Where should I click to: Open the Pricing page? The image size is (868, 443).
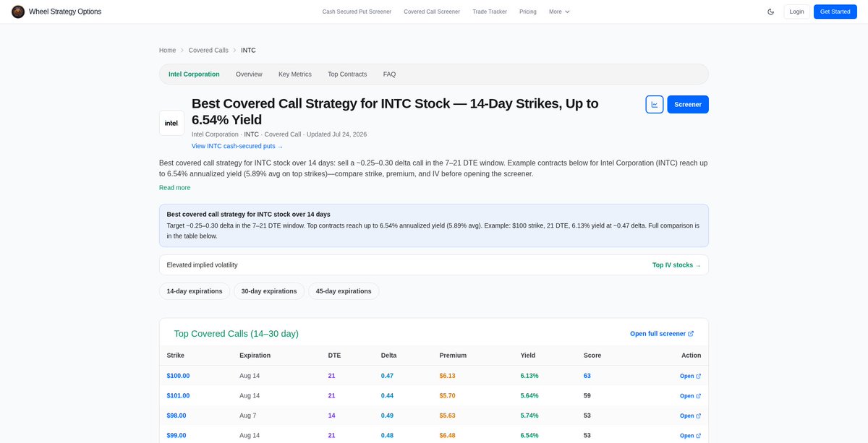click(528, 12)
